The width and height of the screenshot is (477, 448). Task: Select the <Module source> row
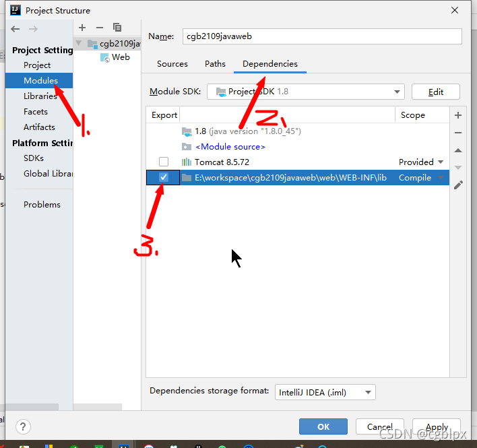point(298,147)
